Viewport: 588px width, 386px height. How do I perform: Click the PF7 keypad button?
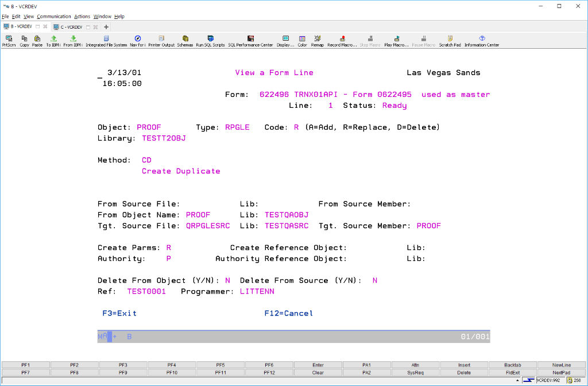coord(25,373)
